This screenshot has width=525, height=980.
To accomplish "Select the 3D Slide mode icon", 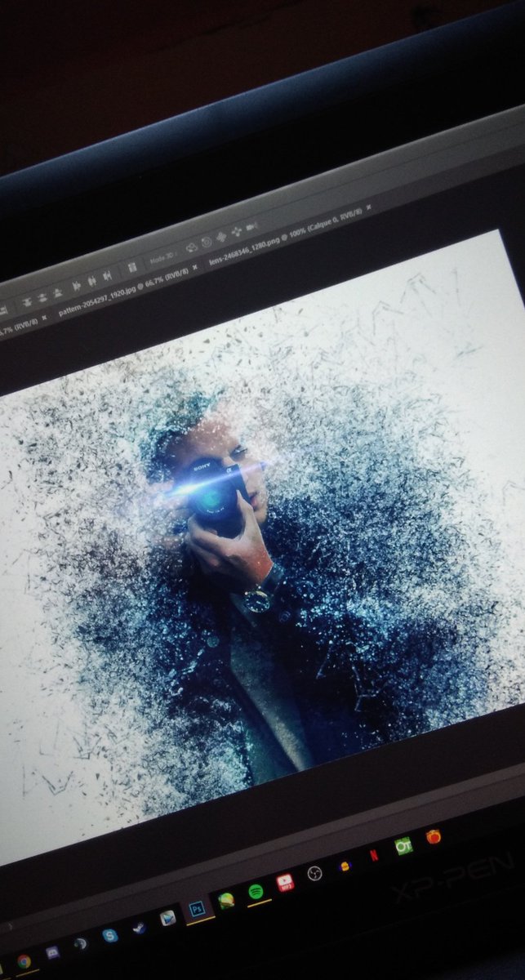I will click(236, 231).
